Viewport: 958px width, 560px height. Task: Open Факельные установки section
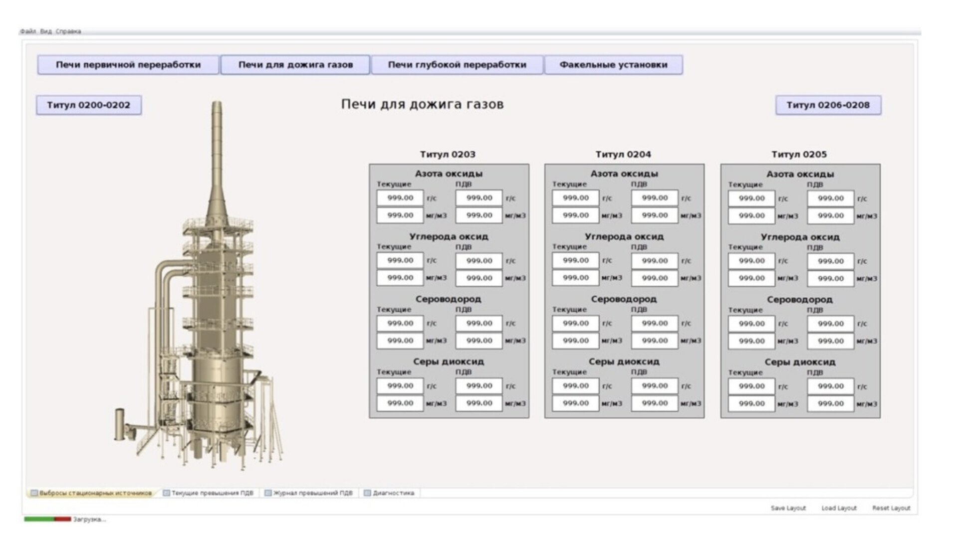613,65
